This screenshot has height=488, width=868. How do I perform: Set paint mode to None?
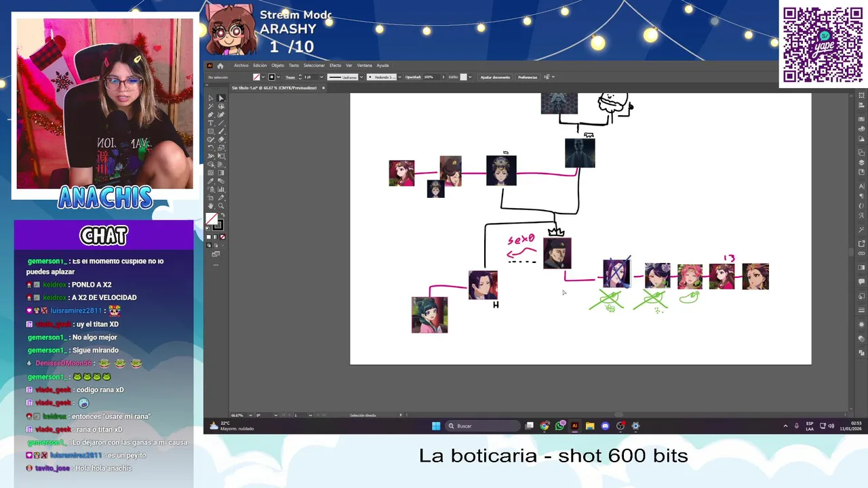222,237
